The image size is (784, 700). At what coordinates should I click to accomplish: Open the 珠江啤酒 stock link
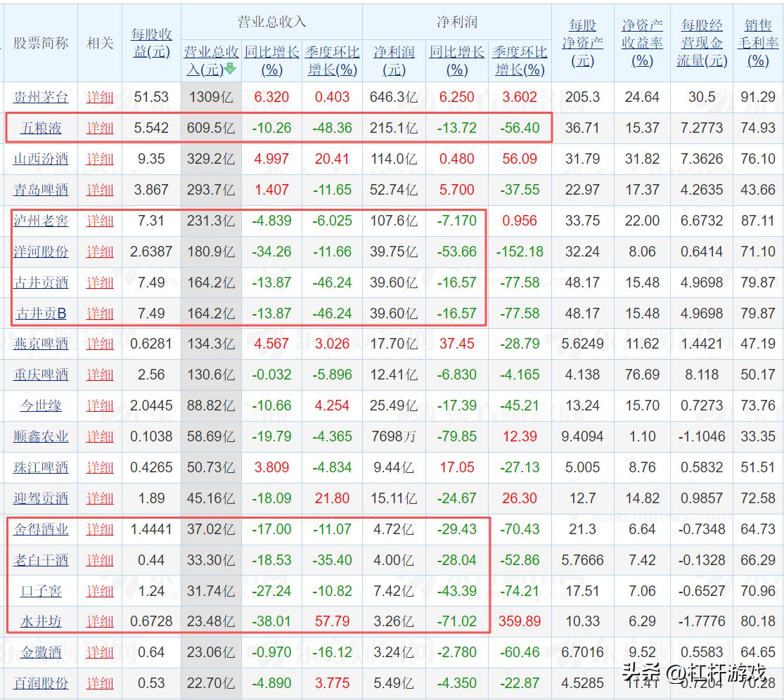pos(41,467)
